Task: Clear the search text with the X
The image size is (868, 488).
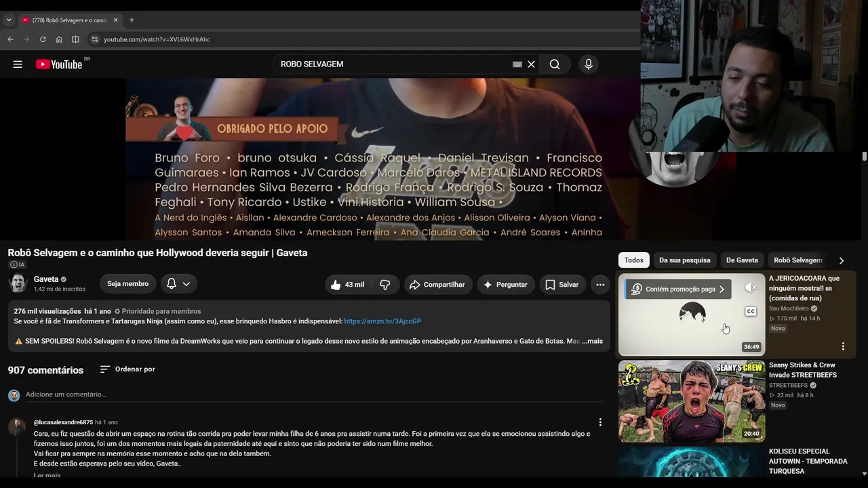Action: pyautogui.click(x=532, y=64)
